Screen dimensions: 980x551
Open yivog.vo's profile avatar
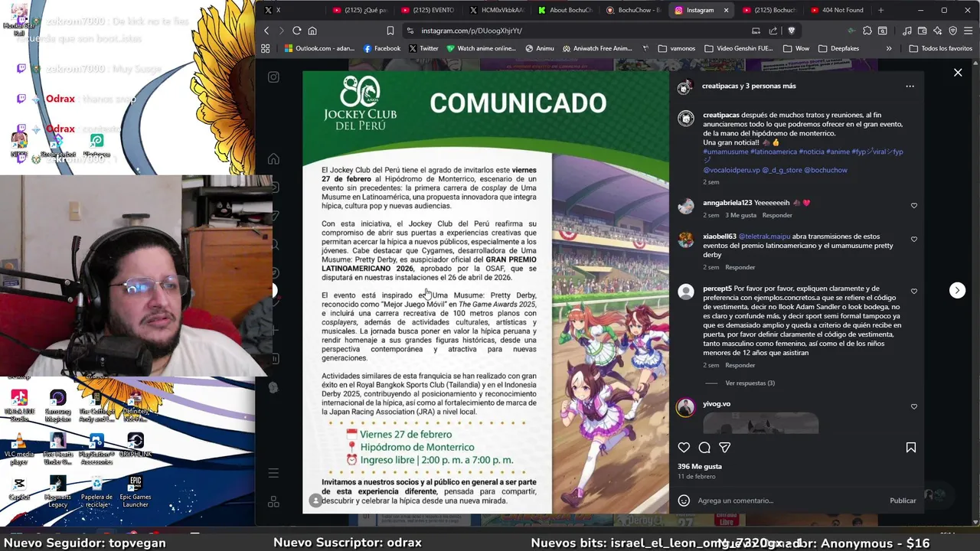685,407
